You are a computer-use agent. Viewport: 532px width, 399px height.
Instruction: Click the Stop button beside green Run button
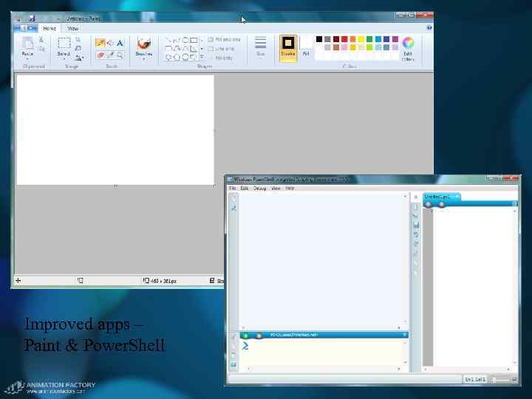(259, 335)
